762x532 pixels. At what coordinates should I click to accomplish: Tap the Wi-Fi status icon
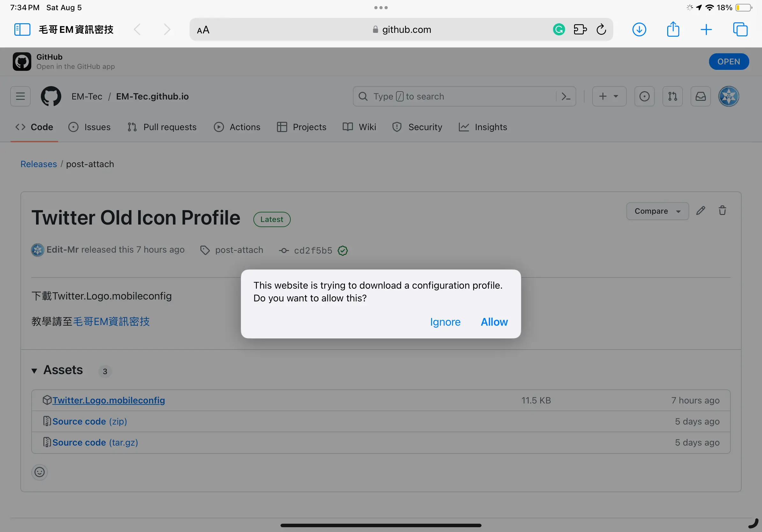click(709, 8)
